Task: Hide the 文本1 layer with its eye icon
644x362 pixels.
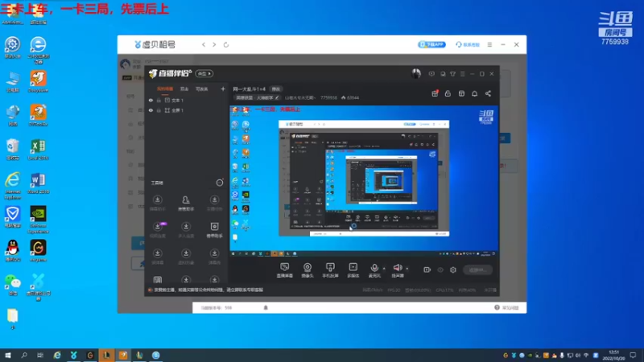Action: click(x=151, y=100)
